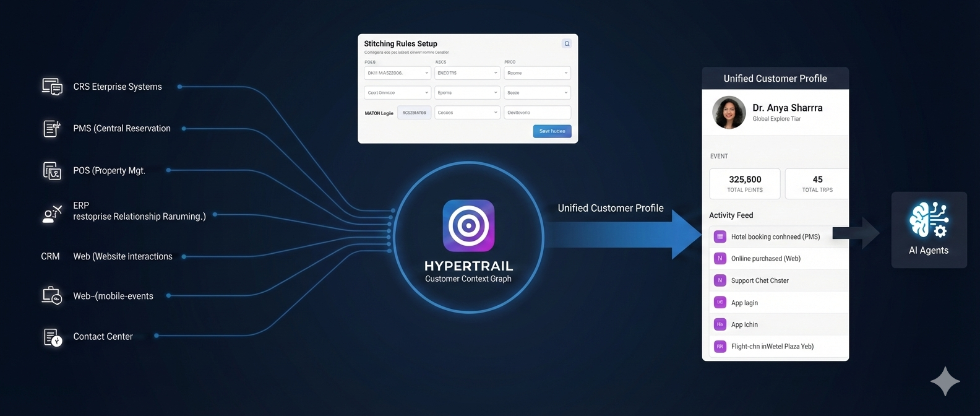980x416 pixels.
Task: Click the 45 total trips card
Action: click(x=817, y=184)
